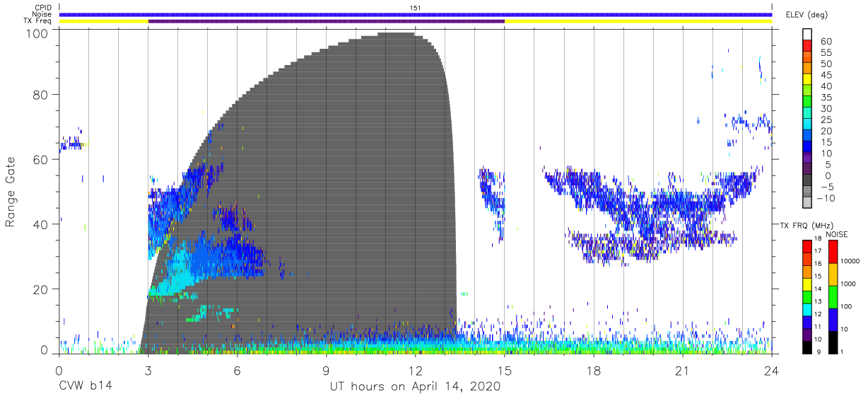Viewport: 868px width, 401px height.
Task: Click the yellow segment of elevation colorbar
Action: click(807, 79)
